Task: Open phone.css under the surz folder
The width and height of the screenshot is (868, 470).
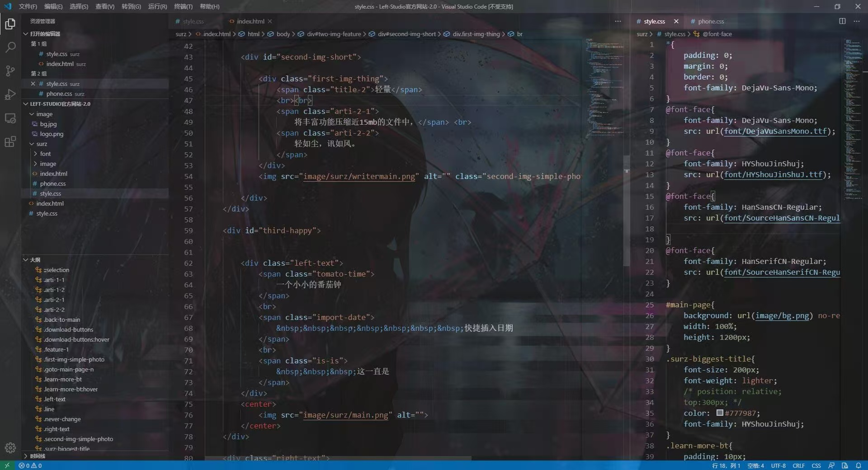Action: pos(95,183)
